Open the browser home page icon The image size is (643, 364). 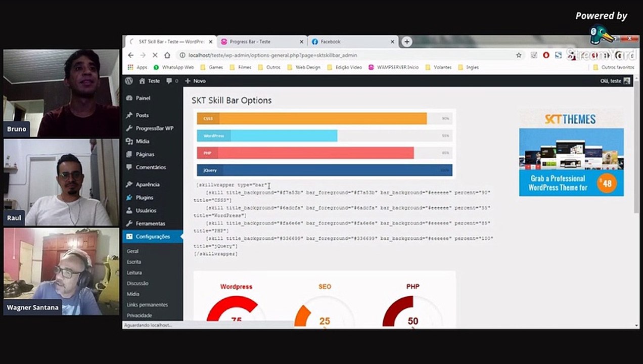[167, 55]
